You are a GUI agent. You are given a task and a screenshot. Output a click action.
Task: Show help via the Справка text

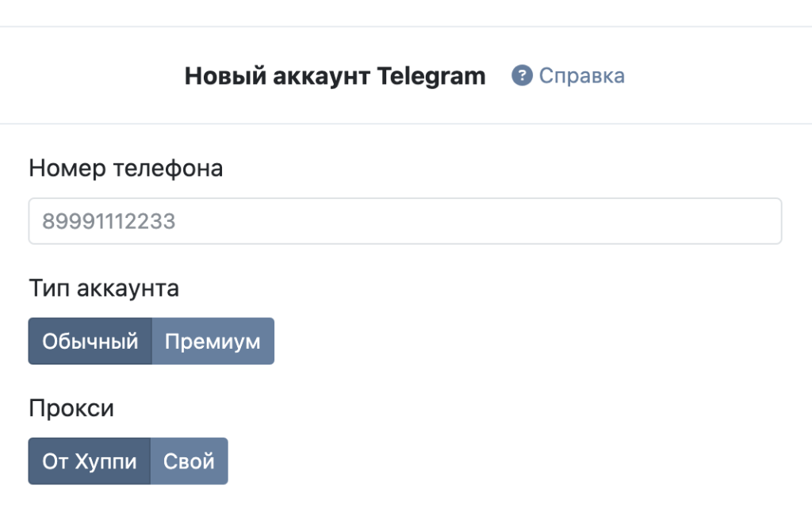click(x=581, y=76)
